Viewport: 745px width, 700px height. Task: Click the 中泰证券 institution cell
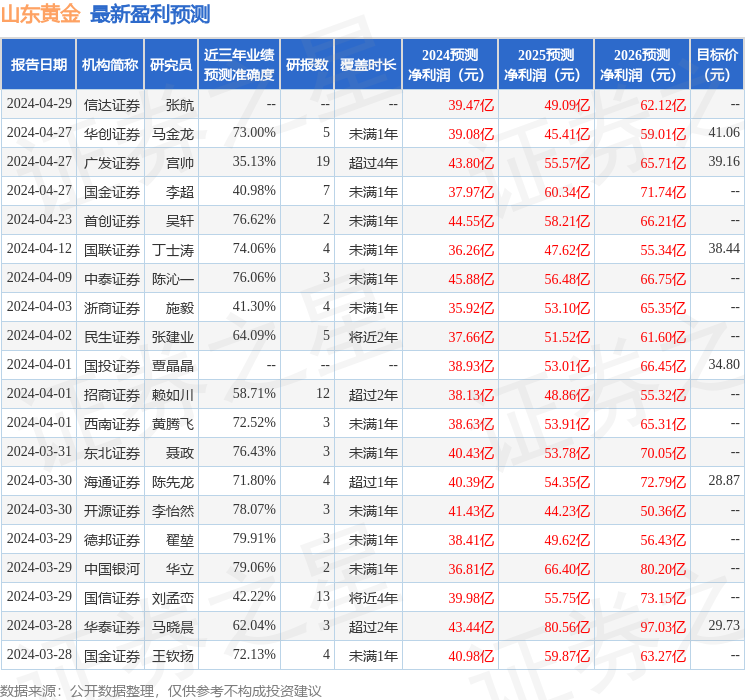(112, 279)
